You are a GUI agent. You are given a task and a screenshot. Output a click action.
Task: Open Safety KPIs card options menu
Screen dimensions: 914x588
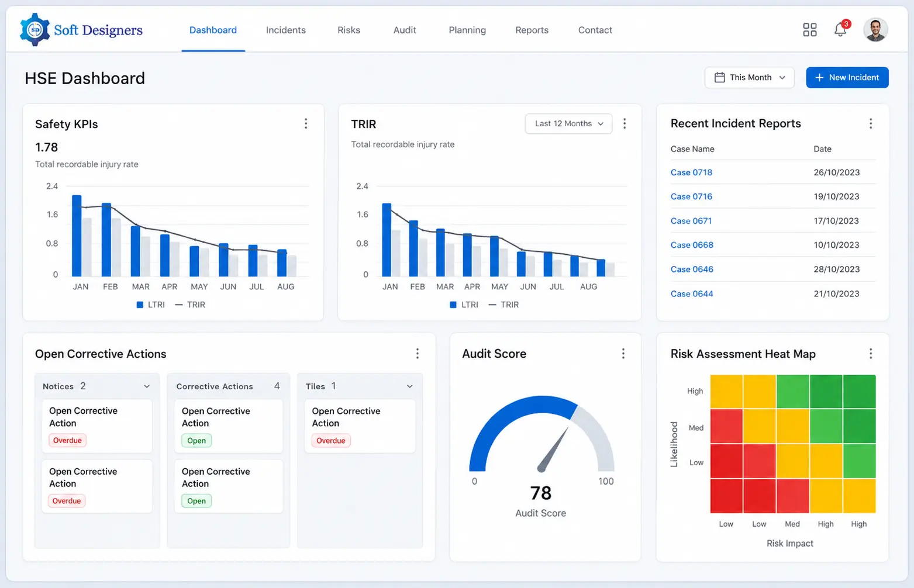(x=306, y=123)
